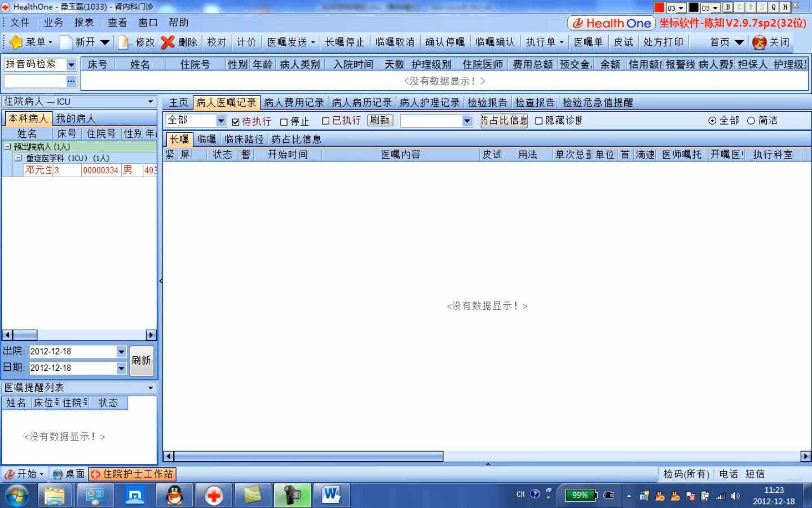This screenshot has width=812, height=508.
Task: Collapse the 重症医学科 (ICU) tree node
Action: 18,158
